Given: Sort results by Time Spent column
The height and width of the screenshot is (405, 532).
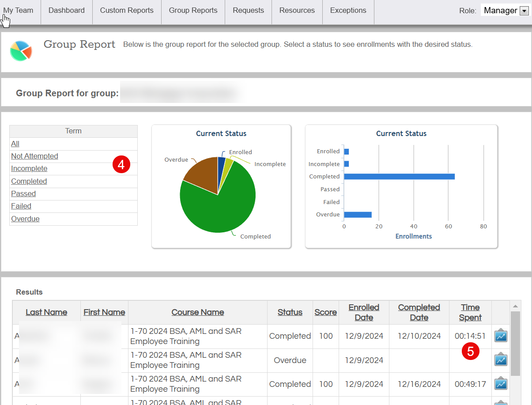Looking at the screenshot, I should [470, 312].
